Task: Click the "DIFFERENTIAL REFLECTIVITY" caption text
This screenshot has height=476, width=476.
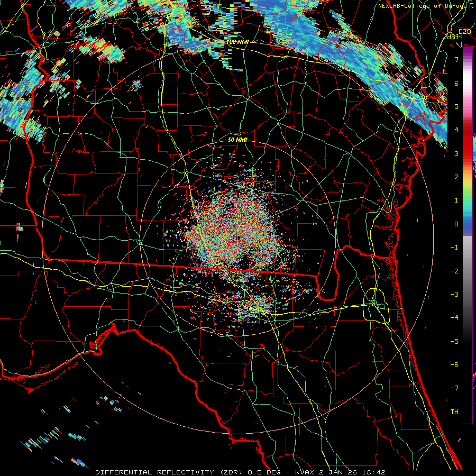Action: coord(154,472)
